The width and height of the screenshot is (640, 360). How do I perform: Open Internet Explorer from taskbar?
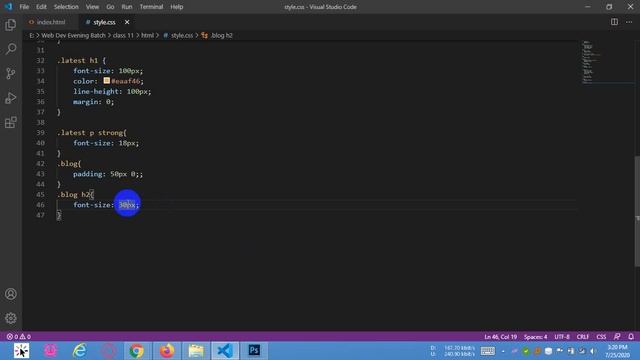click(79, 351)
